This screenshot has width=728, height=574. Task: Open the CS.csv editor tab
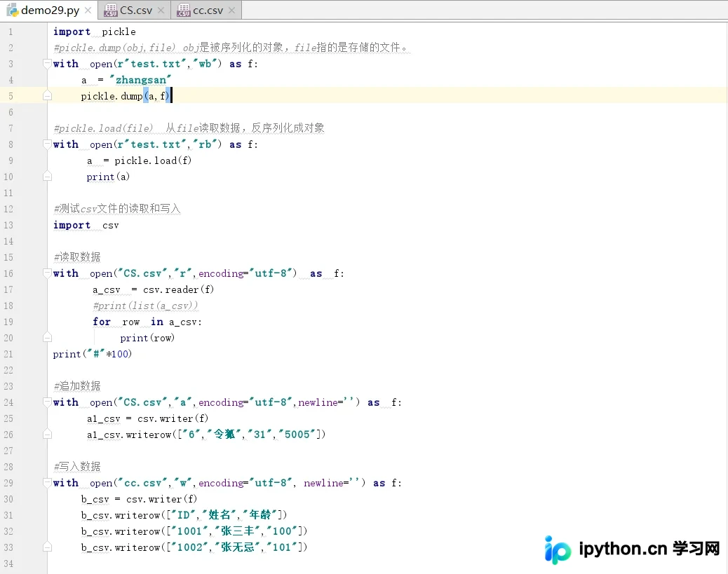tap(135, 11)
